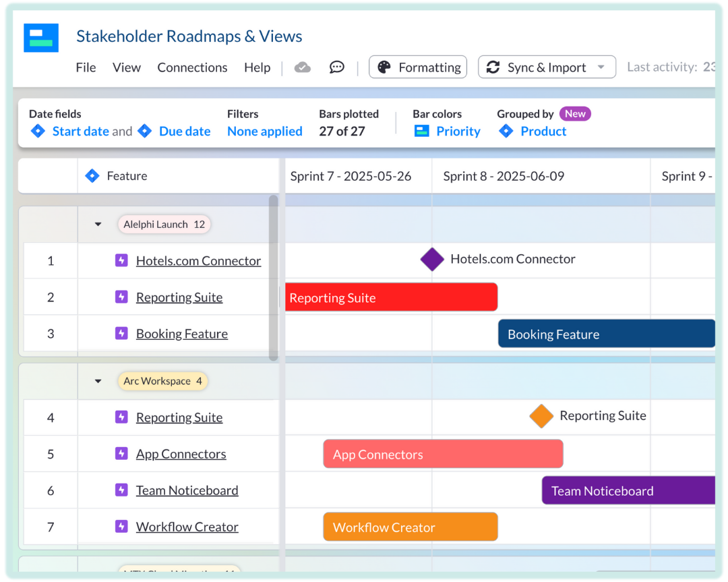Click the purple Hotels.com Connector milestone diamond
The height and width of the screenshot is (582, 728).
click(432, 259)
